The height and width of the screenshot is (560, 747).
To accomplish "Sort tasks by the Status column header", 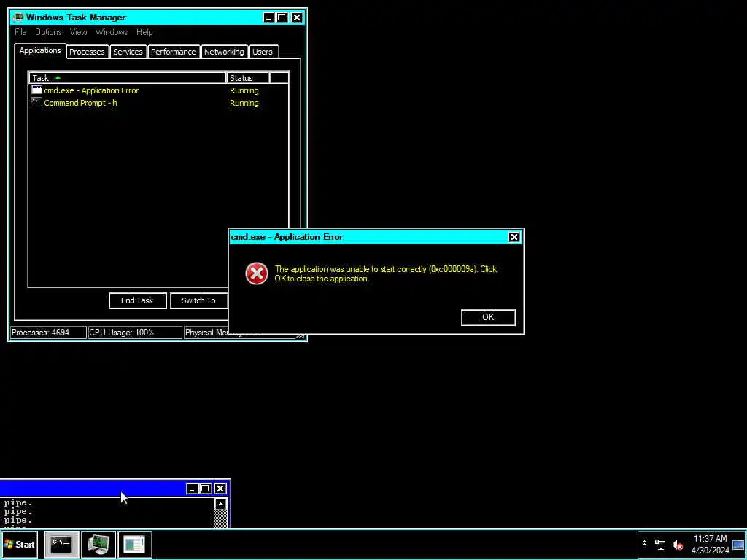I will pyautogui.click(x=248, y=77).
